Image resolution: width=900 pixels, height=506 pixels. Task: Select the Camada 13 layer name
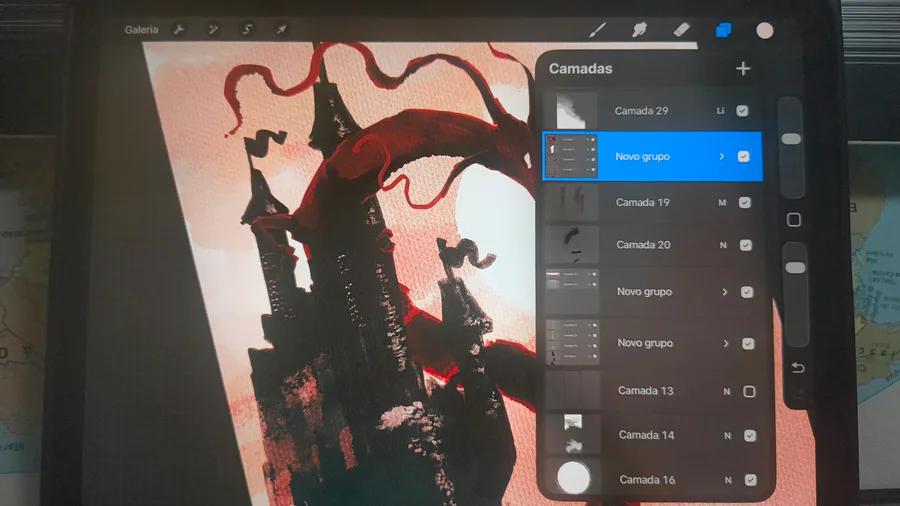tap(645, 391)
